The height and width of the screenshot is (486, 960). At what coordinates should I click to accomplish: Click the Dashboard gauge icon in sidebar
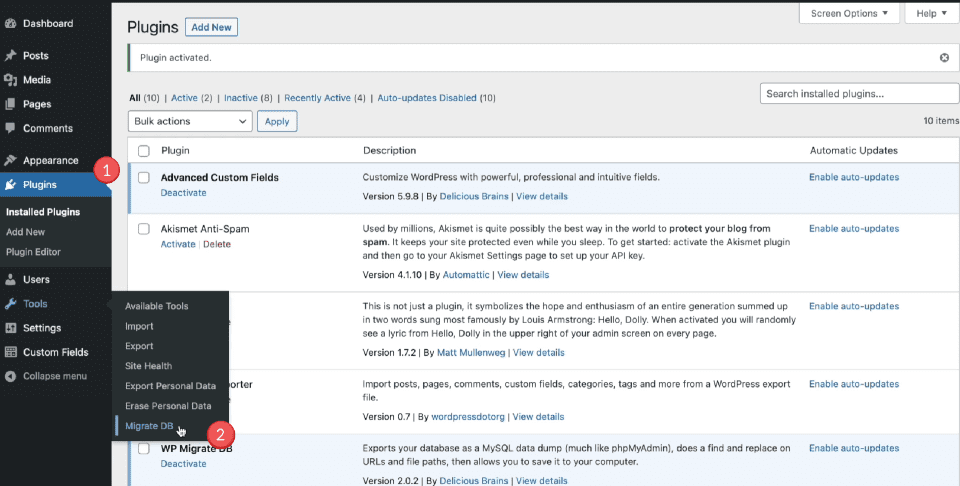pos(10,23)
